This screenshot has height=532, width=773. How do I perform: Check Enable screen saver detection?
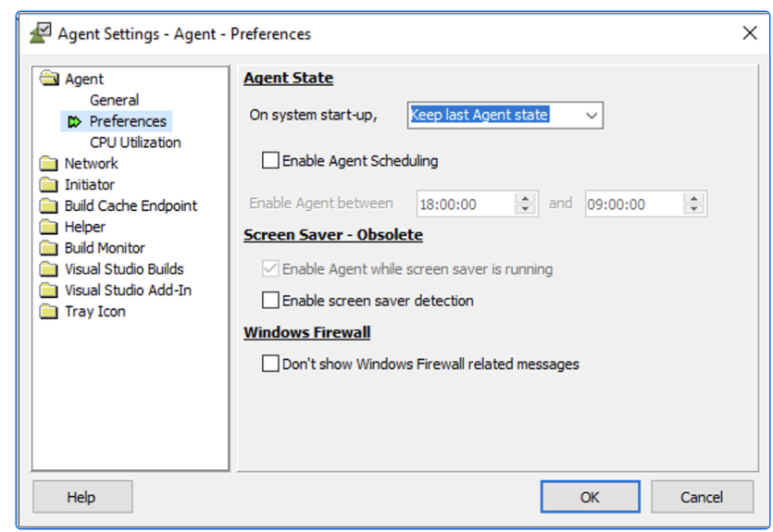pyautogui.click(x=270, y=301)
